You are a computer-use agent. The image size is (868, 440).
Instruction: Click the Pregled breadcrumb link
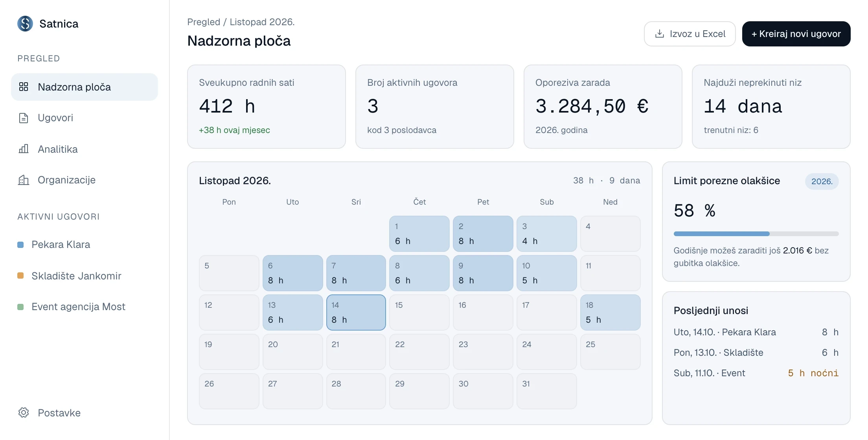204,22
